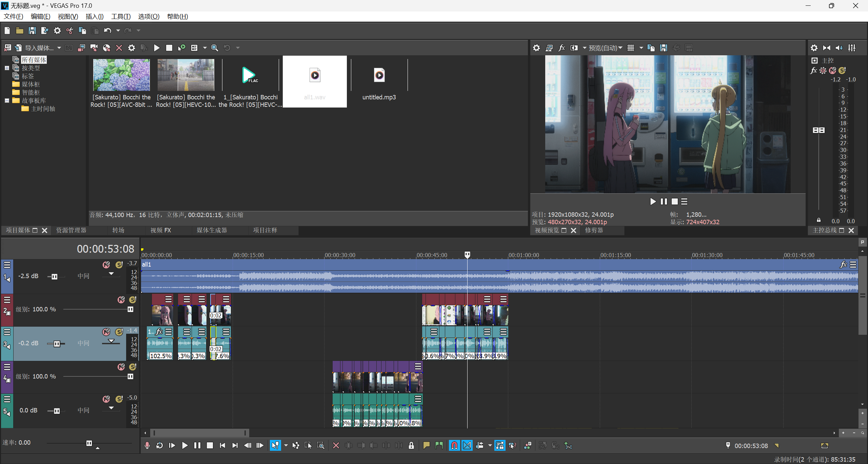
Task: Expand the 按类型 tree node
Action: pyautogui.click(x=7, y=68)
